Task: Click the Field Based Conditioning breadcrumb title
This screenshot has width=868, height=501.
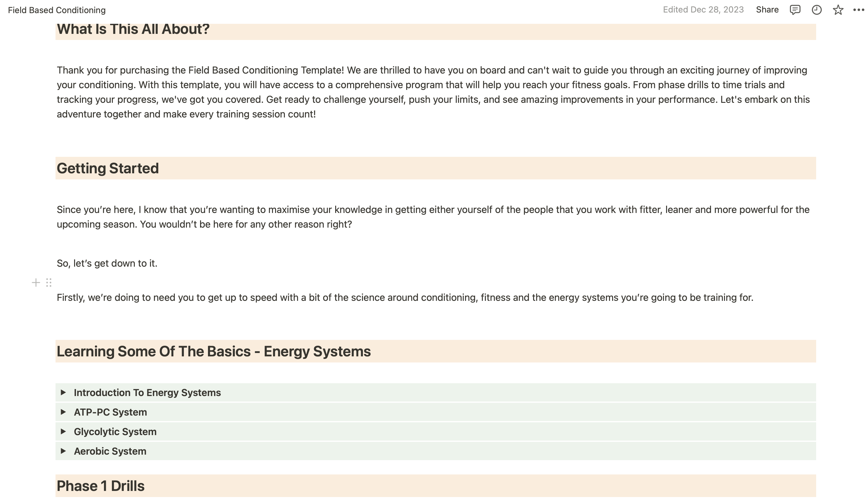Action: pyautogui.click(x=57, y=10)
